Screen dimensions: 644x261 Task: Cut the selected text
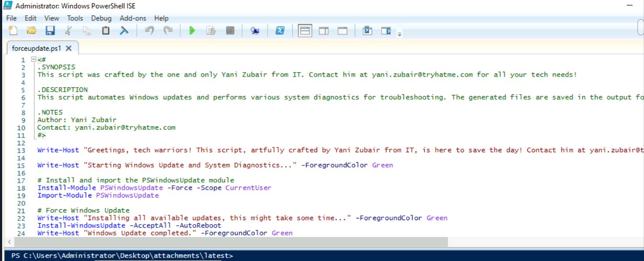point(68,30)
